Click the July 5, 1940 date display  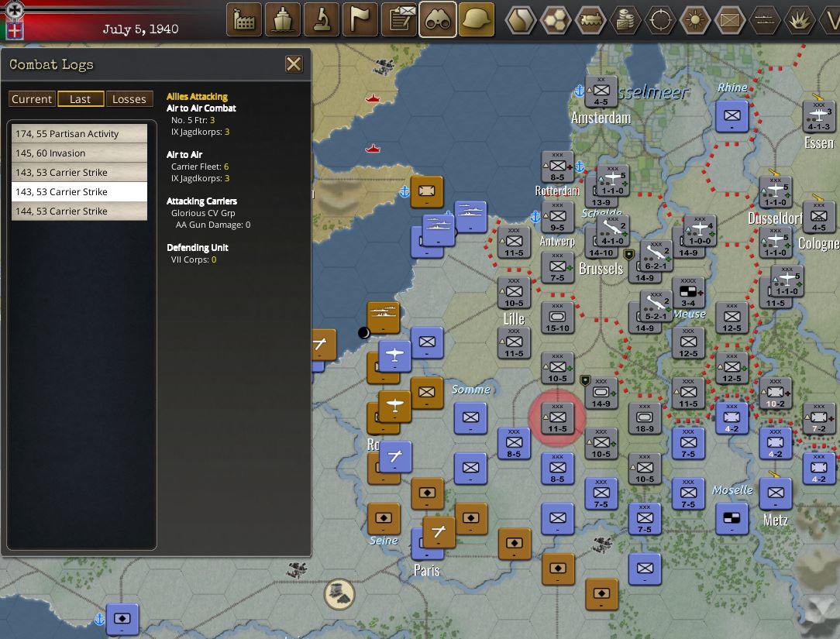click(x=140, y=29)
